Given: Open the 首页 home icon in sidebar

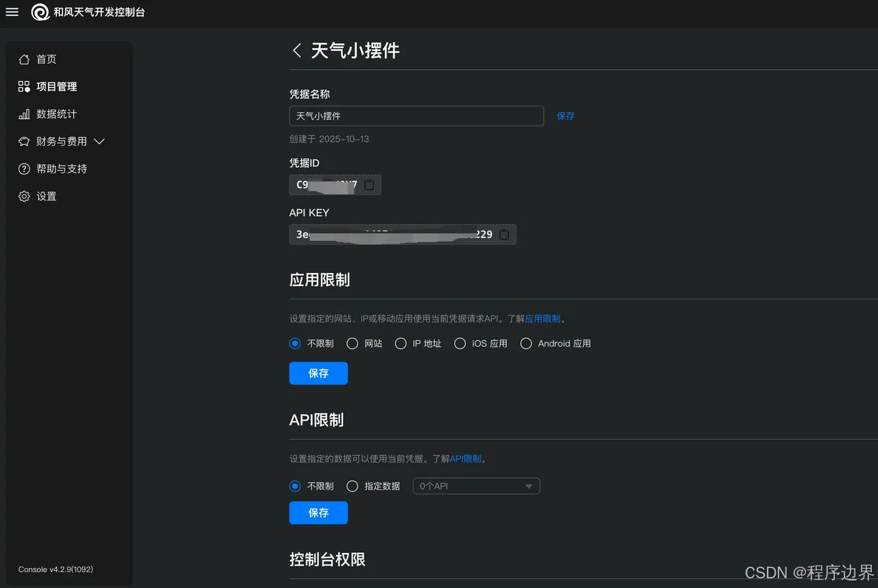Looking at the screenshot, I should click(x=24, y=59).
